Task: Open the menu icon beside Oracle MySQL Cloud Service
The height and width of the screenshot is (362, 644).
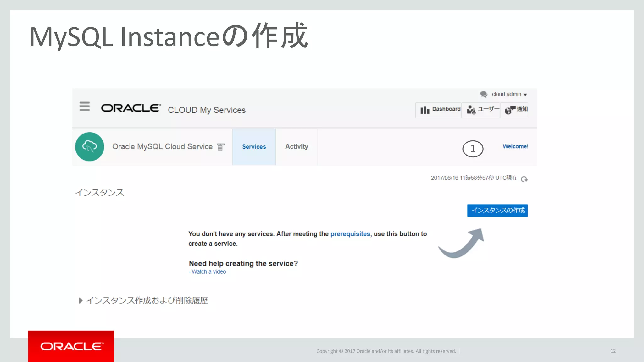Action: tap(221, 147)
